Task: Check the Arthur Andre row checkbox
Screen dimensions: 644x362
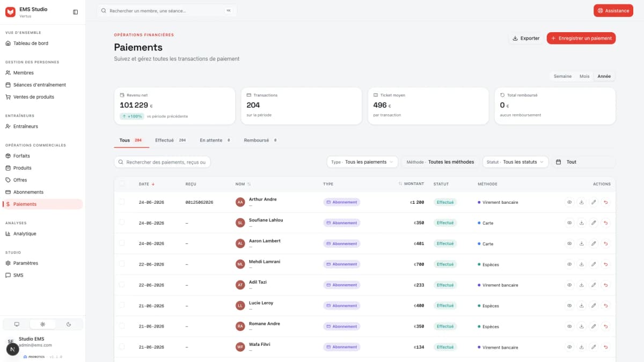Action: (x=122, y=202)
